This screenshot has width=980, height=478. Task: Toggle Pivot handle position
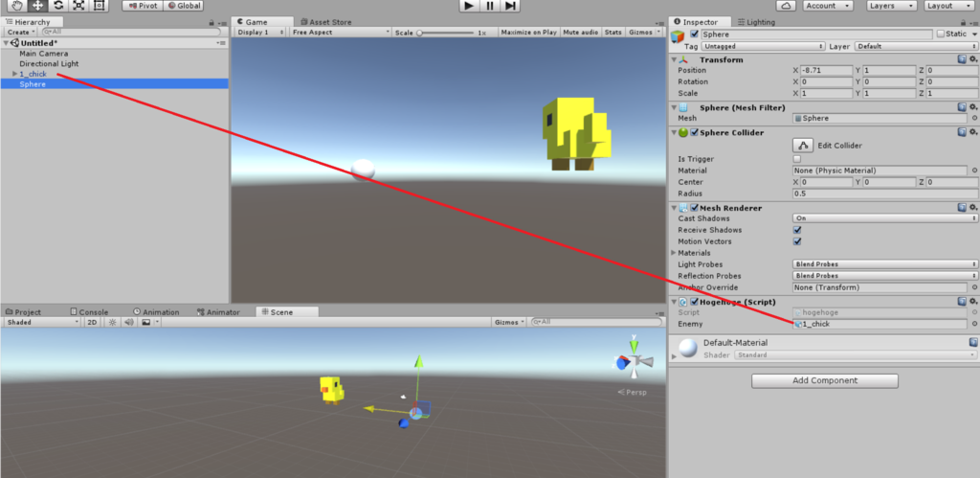point(143,6)
